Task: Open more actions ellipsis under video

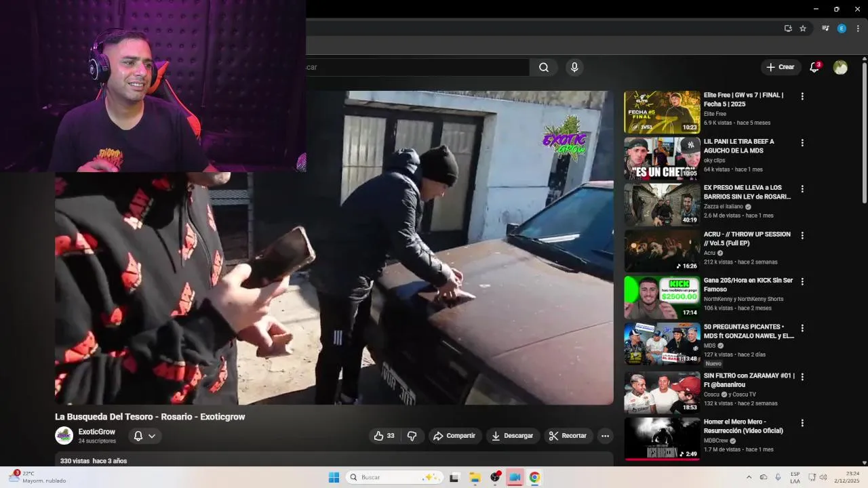Action: 605,436
